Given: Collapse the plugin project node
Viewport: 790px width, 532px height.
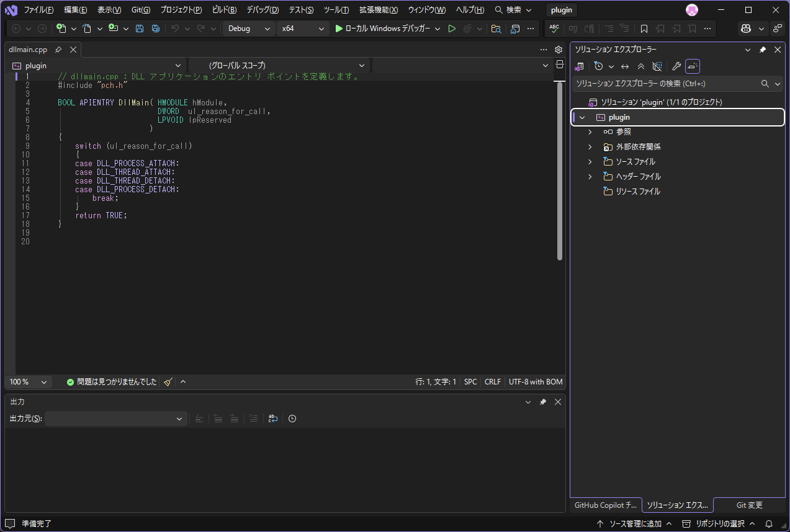Looking at the screenshot, I should [582, 117].
